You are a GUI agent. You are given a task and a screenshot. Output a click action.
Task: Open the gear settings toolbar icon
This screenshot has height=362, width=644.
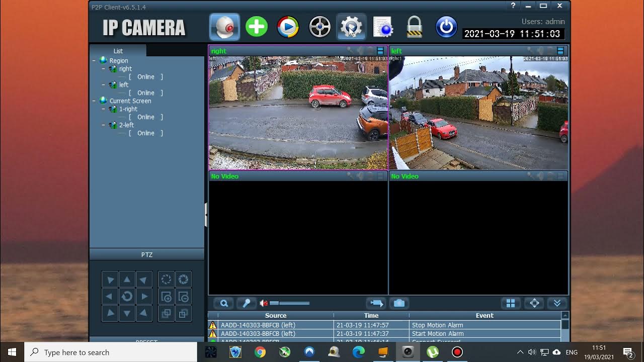(x=351, y=27)
